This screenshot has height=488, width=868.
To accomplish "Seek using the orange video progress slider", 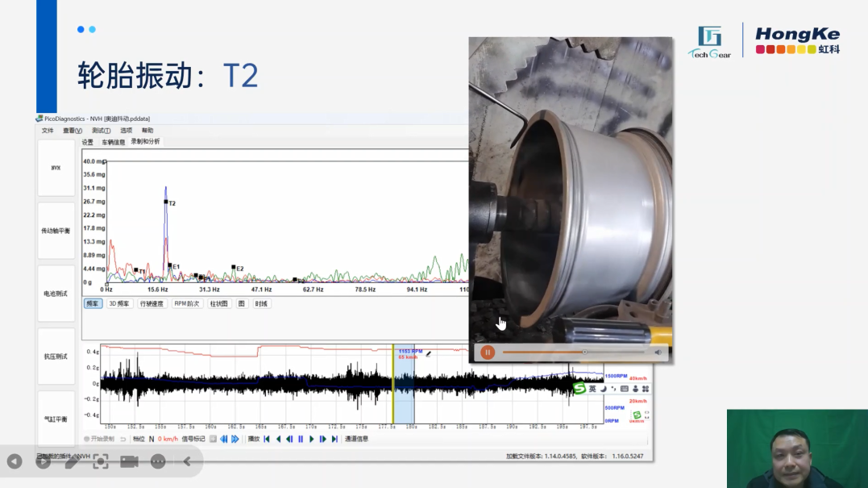I will click(574, 352).
